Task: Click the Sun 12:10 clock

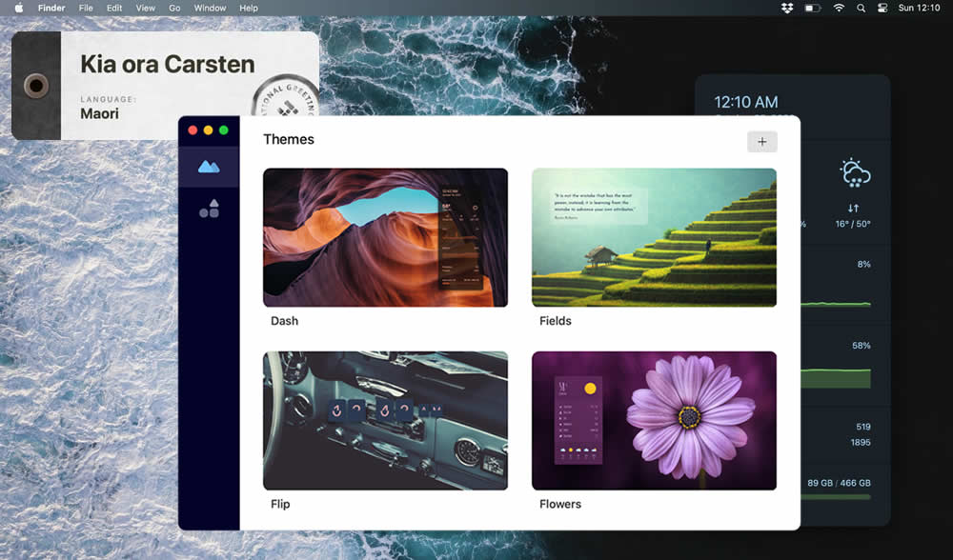Action: 919,8
